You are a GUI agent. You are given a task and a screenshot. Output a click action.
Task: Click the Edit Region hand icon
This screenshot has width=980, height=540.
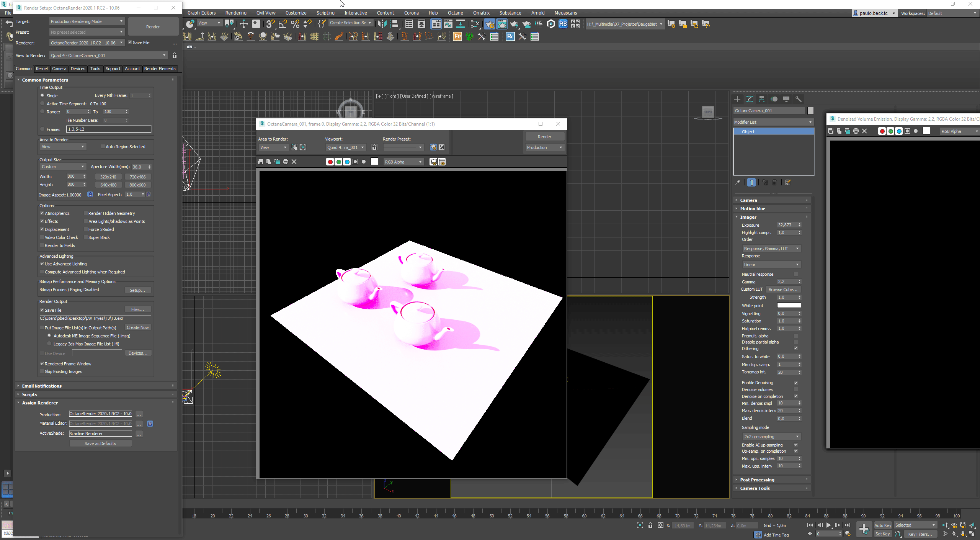tap(294, 147)
